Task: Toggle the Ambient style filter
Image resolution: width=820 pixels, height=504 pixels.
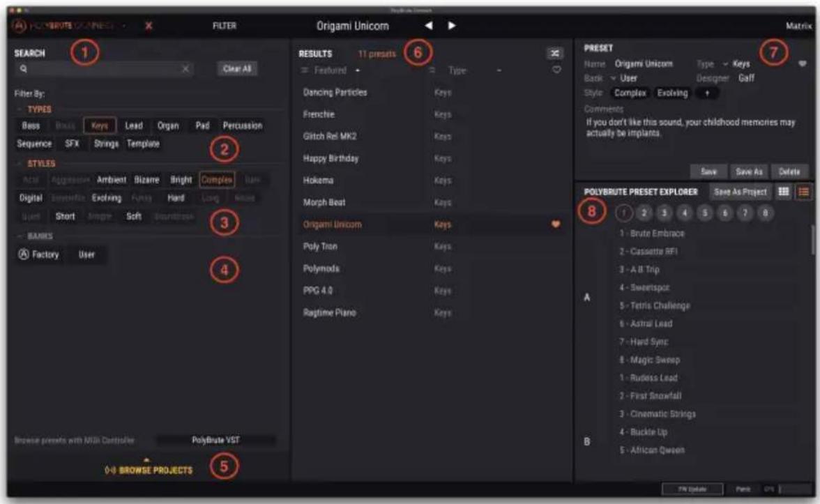Action: pyautogui.click(x=112, y=180)
